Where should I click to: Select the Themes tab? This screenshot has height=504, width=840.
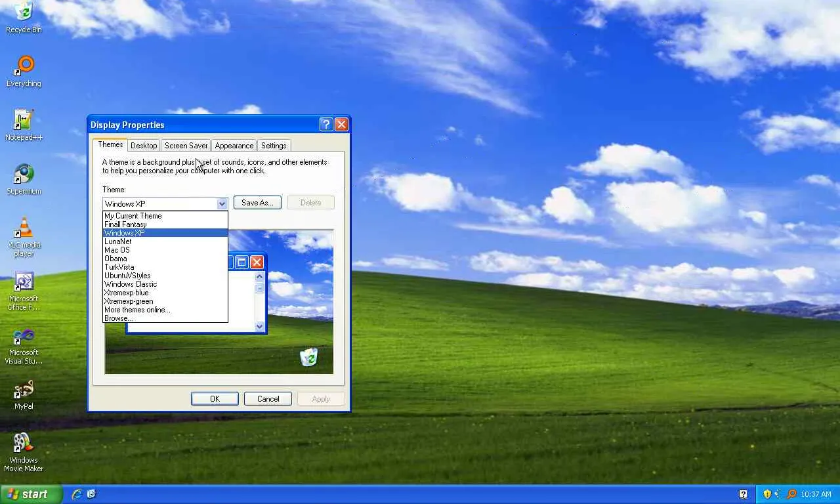110,144
